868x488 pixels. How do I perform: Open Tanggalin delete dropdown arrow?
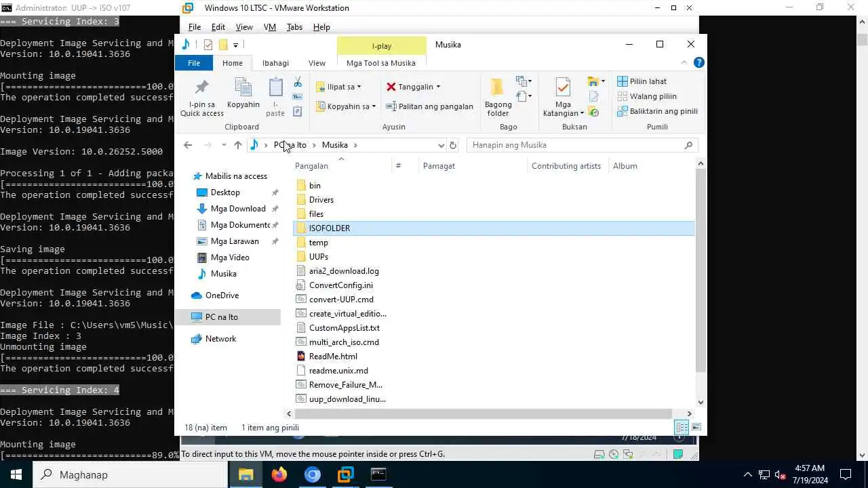point(438,87)
